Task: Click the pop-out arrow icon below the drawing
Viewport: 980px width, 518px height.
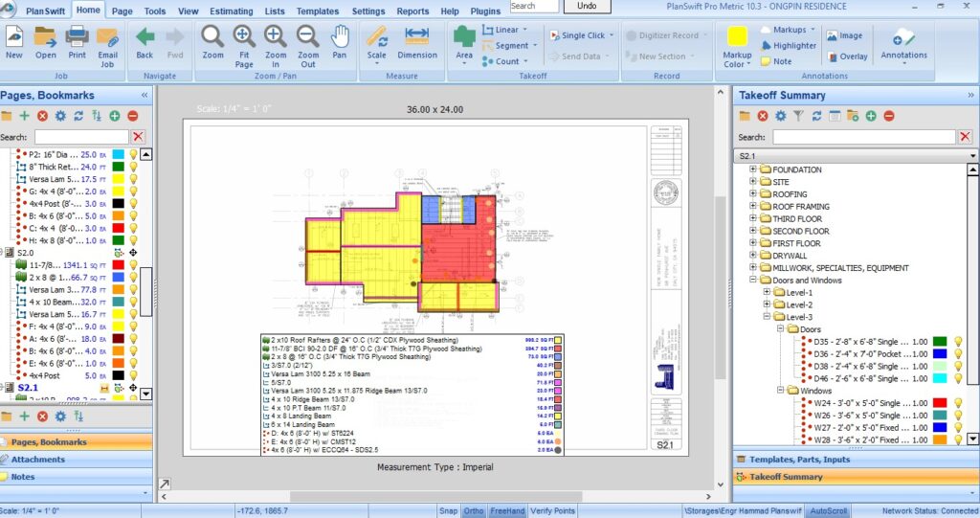Action: (x=165, y=484)
